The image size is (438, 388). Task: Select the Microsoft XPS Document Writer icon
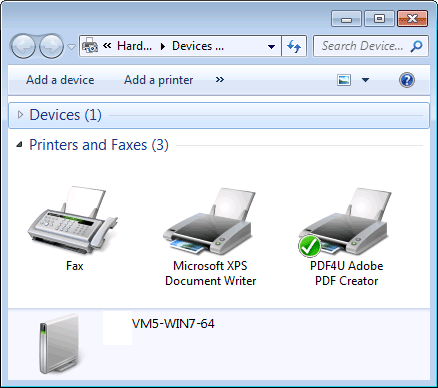pyautogui.click(x=207, y=221)
